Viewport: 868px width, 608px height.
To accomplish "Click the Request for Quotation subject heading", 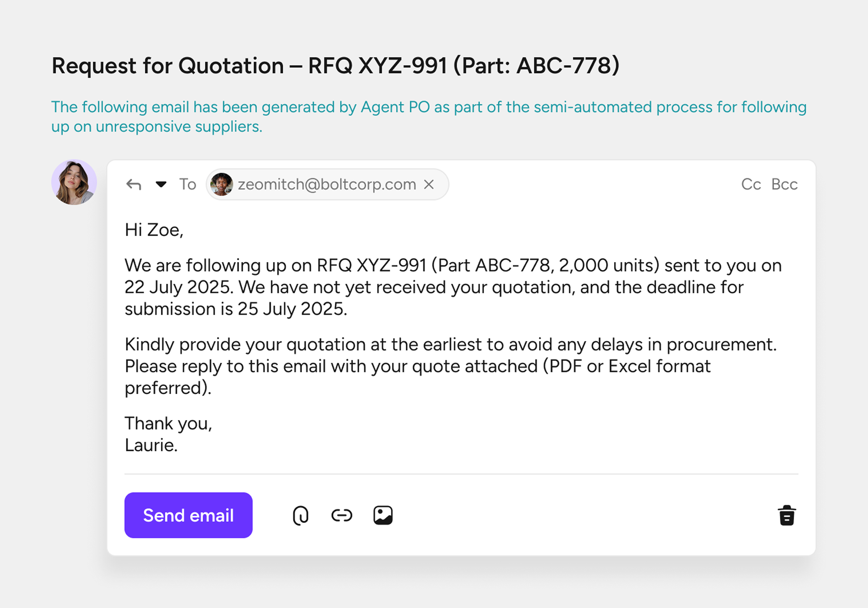I will (x=336, y=66).
